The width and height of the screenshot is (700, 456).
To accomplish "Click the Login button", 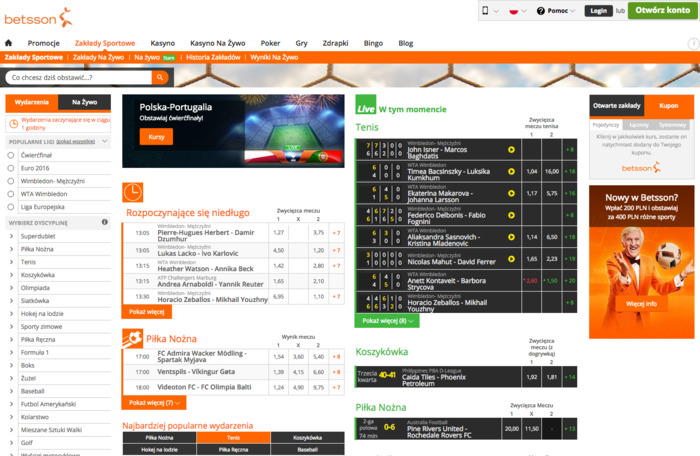I will 598,11.
